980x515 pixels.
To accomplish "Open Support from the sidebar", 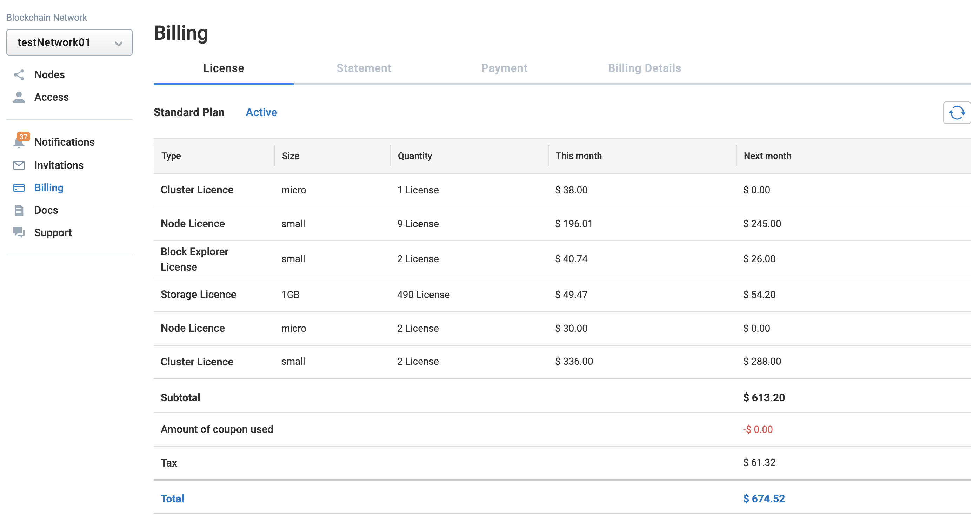I will coord(53,232).
